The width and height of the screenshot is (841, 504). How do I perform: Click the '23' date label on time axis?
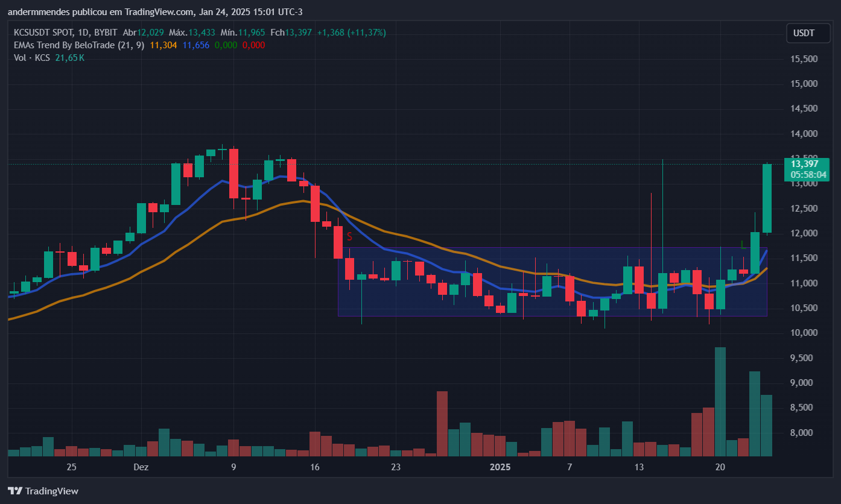click(396, 467)
